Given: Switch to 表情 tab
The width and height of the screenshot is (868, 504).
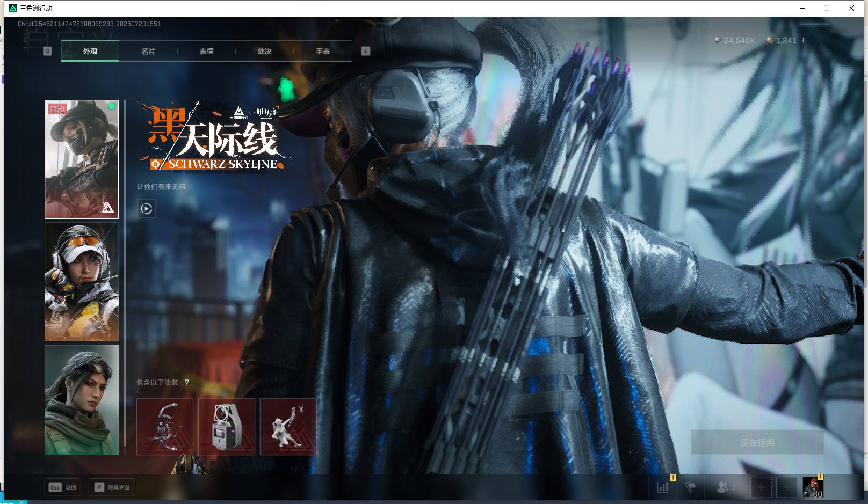Looking at the screenshot, I should tap(206, 52).
